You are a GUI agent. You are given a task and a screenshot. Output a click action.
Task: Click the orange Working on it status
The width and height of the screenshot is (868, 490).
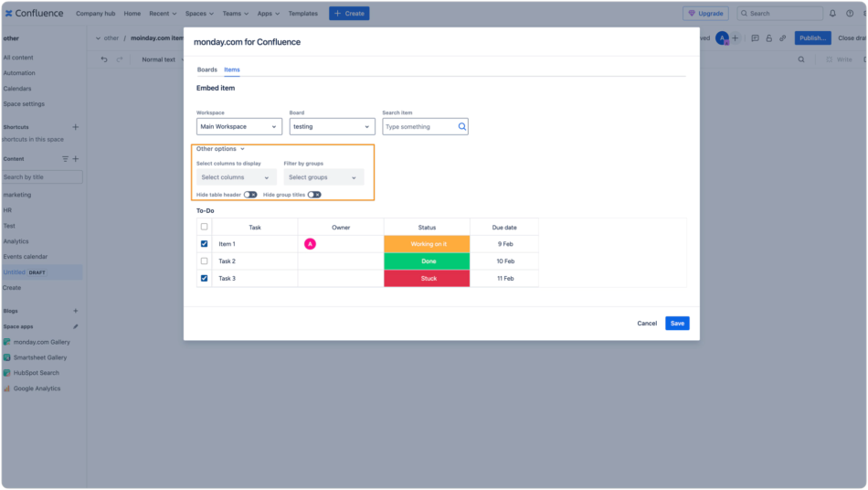click(x=427, y=243)
